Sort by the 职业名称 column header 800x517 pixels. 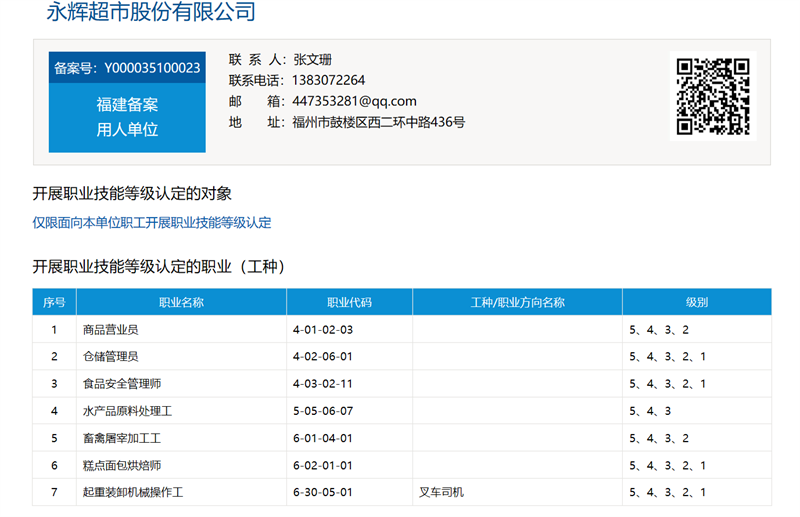[181, 302]
